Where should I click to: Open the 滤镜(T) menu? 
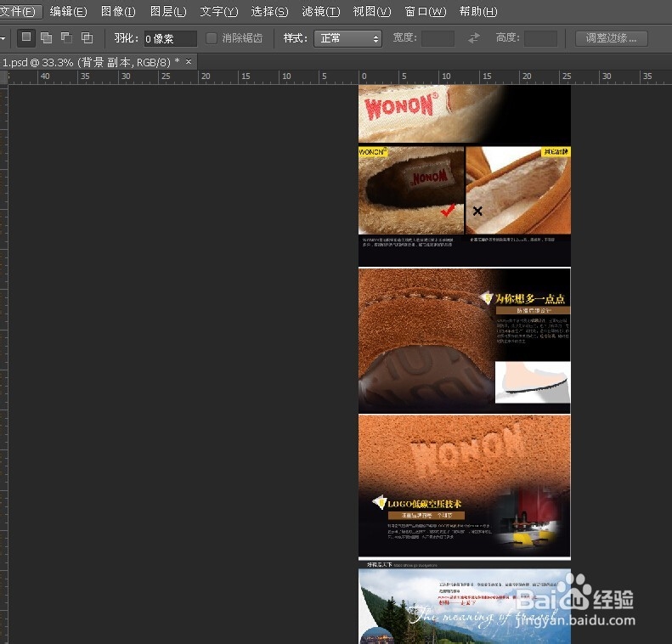[x=320, y=11]
